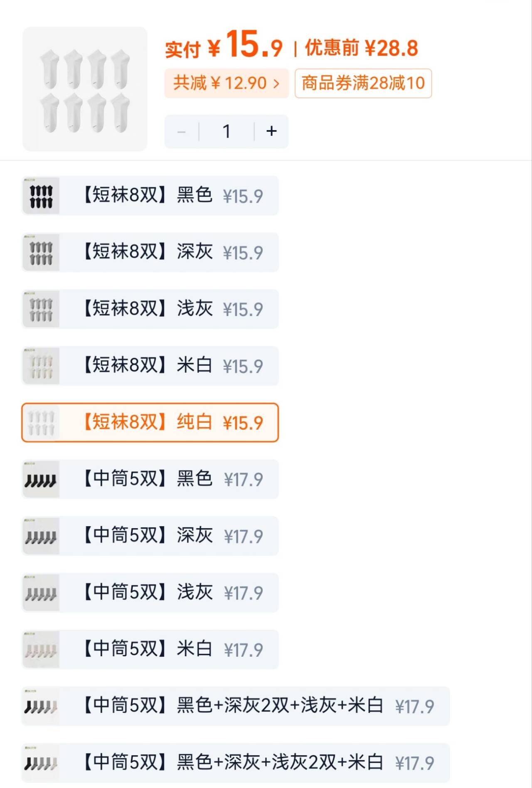The width and height of the screenshot is (532, 788).
Task: Click the minus quantity button
Action: [x=182, y=132]
